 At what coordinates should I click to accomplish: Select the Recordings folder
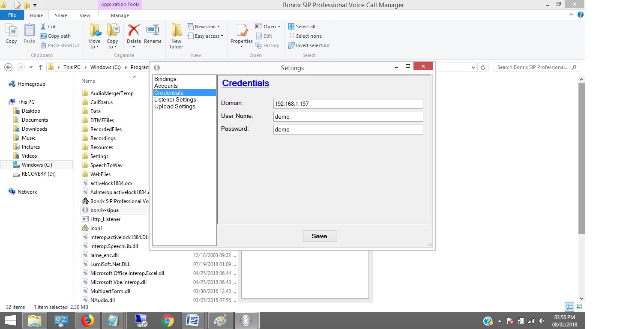tap(99, 138)
